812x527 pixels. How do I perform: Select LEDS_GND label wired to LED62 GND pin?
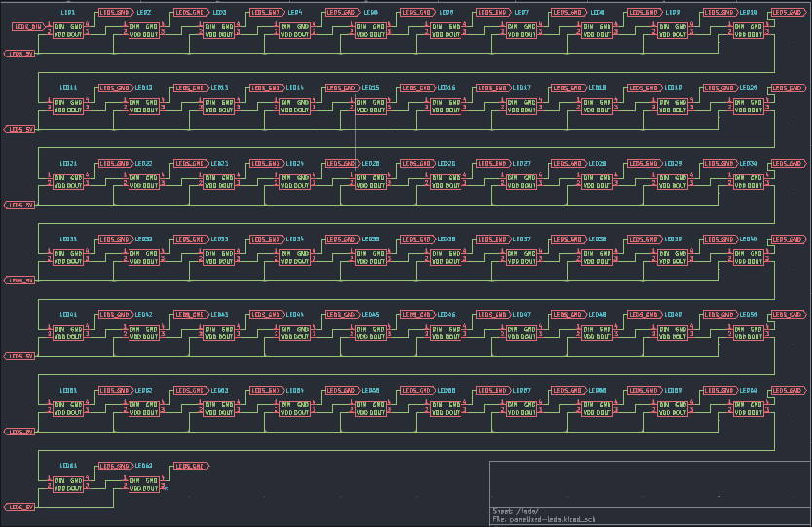click(192, 466)
